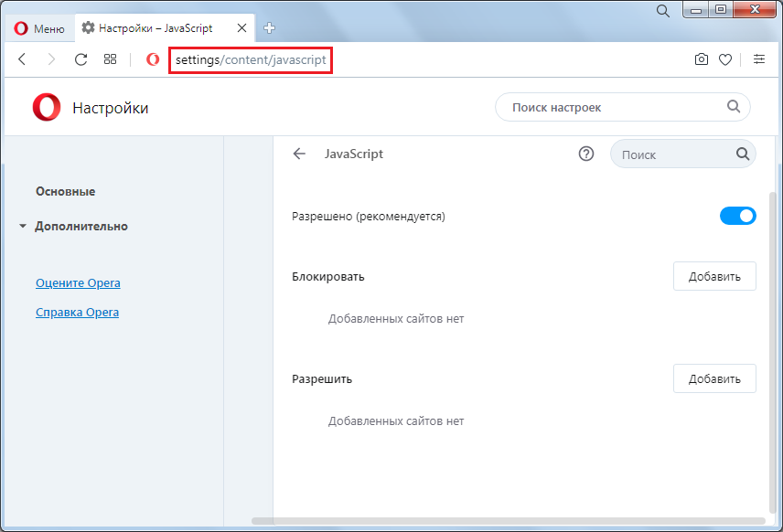Click the vertical scrollbar on right
This screenshot has height=532, width=783.
(x=773, y=352)
